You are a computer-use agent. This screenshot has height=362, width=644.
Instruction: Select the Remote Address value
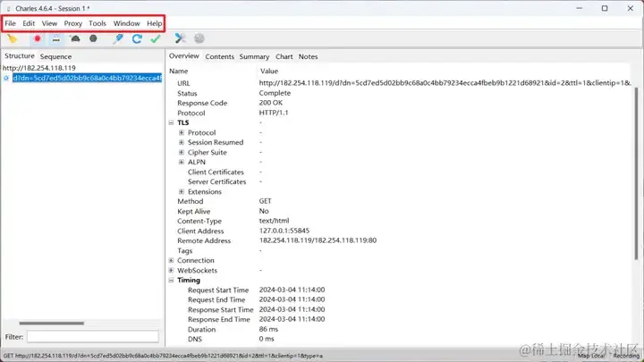[318, 240]
